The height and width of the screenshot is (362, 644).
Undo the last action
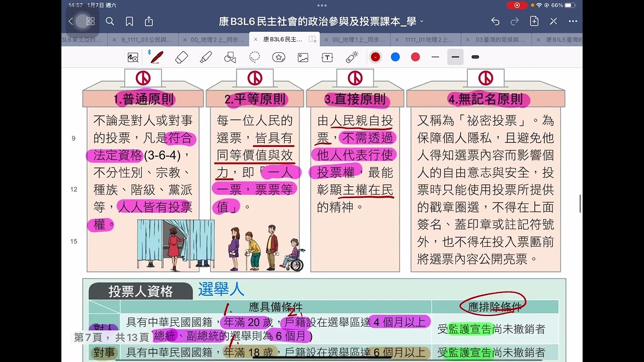[495, 21]
